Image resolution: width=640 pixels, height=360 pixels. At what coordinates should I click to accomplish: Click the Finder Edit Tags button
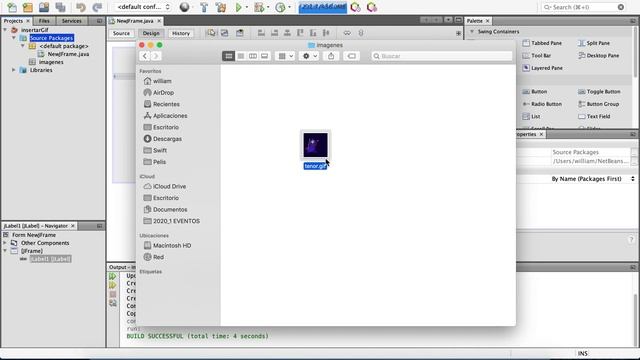(x=352, y=56)
